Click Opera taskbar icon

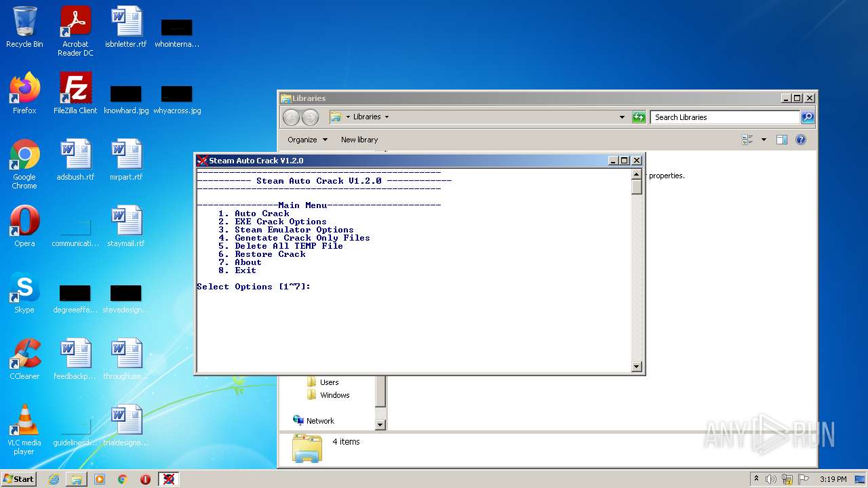146,479
